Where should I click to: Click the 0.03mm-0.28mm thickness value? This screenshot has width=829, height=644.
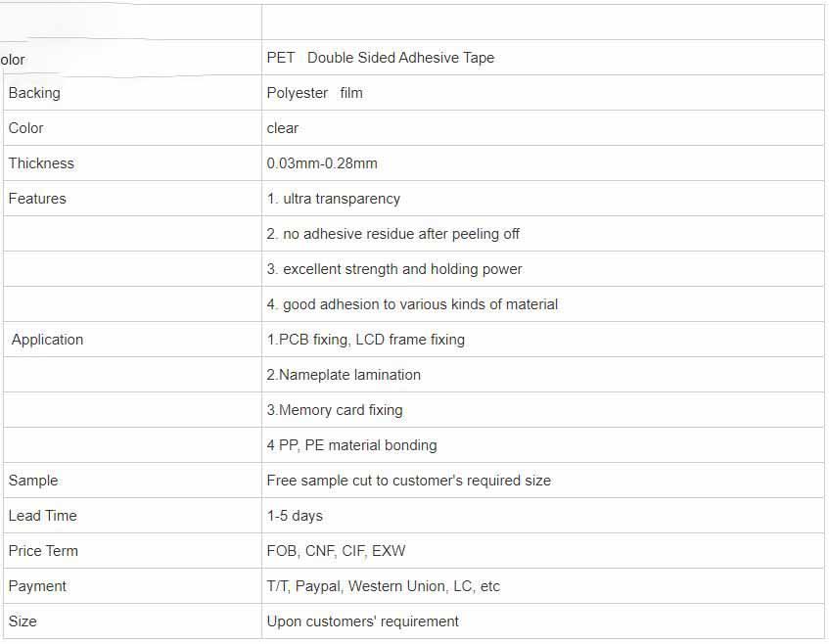coord(322,163)
